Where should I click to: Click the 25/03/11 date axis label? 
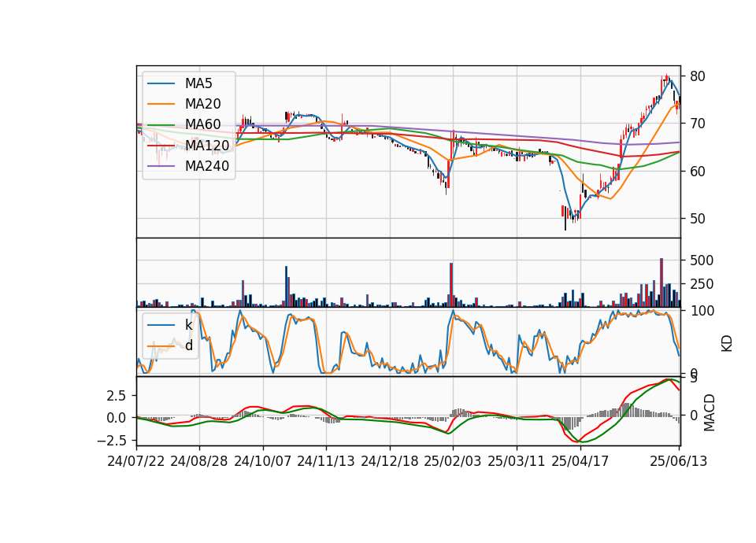(x=517, y=461)
